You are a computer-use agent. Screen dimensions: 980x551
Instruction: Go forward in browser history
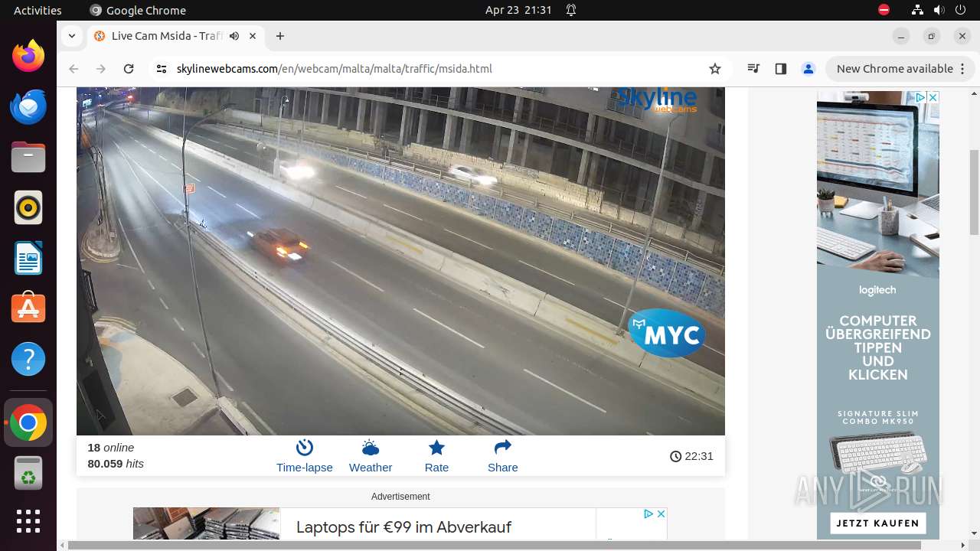pyautogui.click(x=101, y=69)
